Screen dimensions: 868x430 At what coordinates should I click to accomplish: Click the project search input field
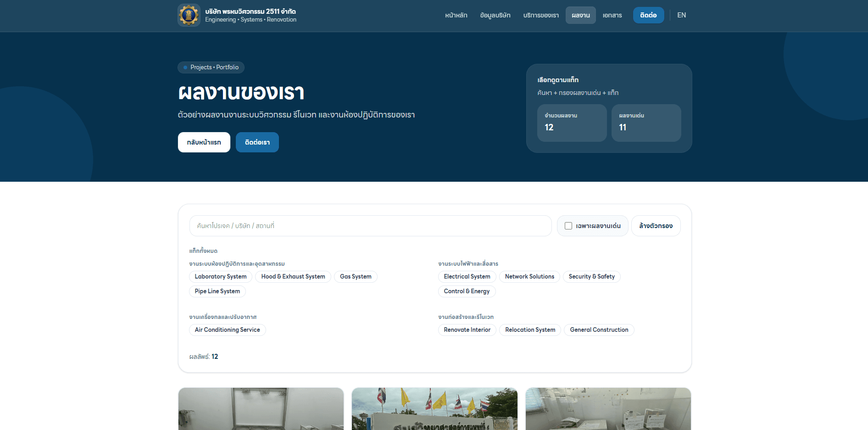(370, 226)
